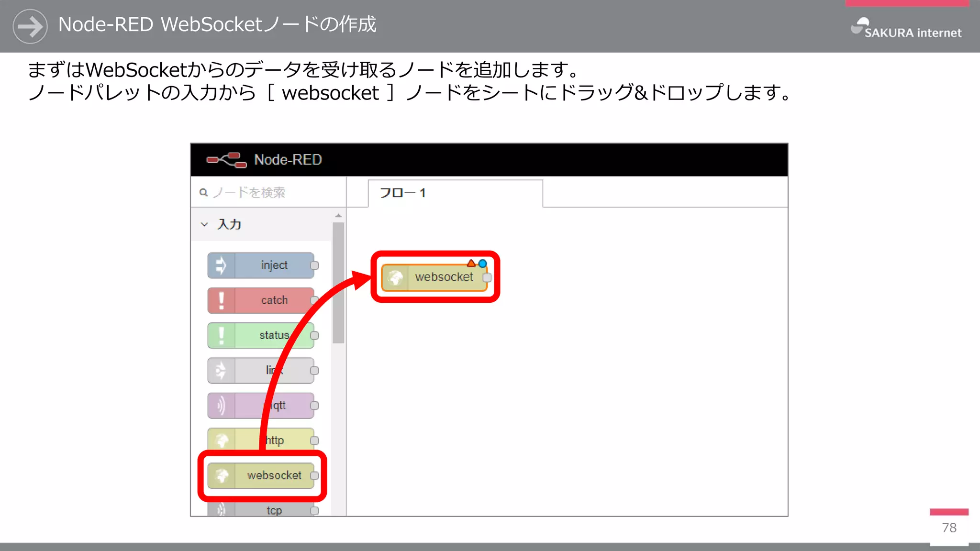Open the フロー 1 tab
The height and width of the screenshot is (551, 980).
click(x=456, y=193)
